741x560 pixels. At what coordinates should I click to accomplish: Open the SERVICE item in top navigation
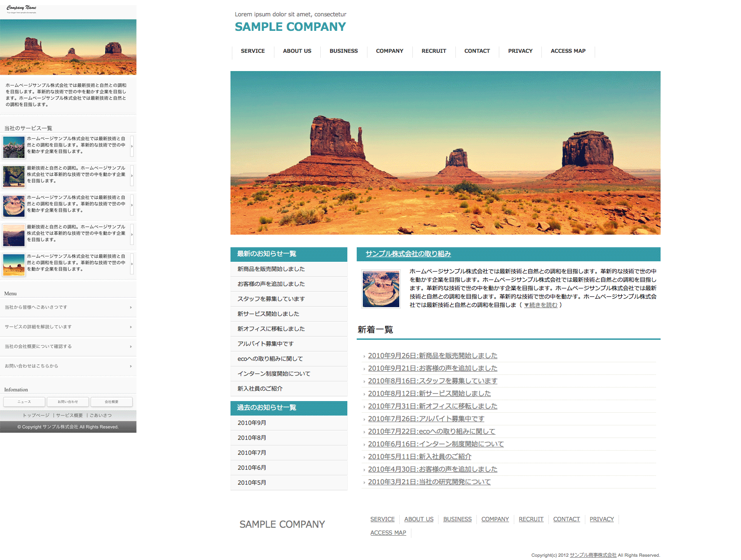click(x=252, y=51)
